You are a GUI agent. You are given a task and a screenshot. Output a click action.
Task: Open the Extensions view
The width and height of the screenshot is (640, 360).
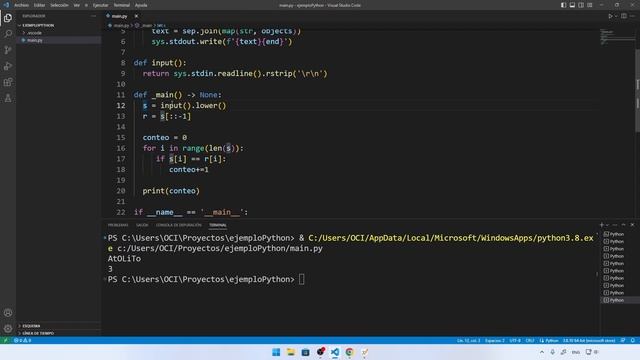pyautogui.click(x=8, y=82)
